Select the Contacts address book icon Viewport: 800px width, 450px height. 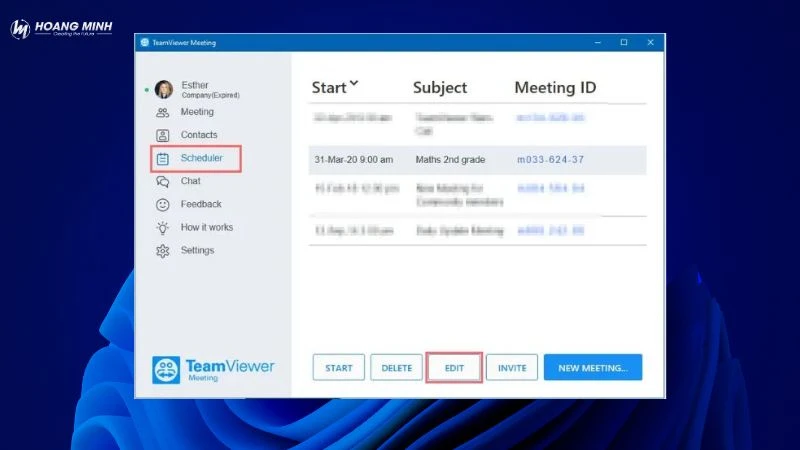(162, 135)
